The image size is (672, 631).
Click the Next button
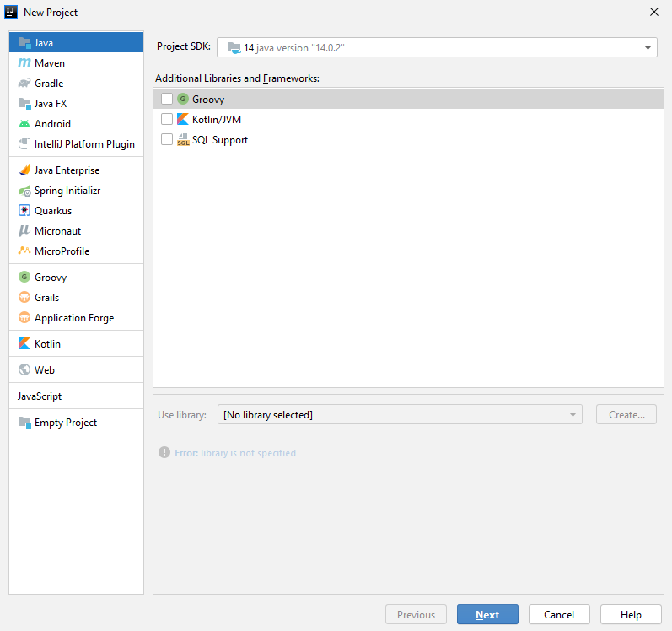487,615
